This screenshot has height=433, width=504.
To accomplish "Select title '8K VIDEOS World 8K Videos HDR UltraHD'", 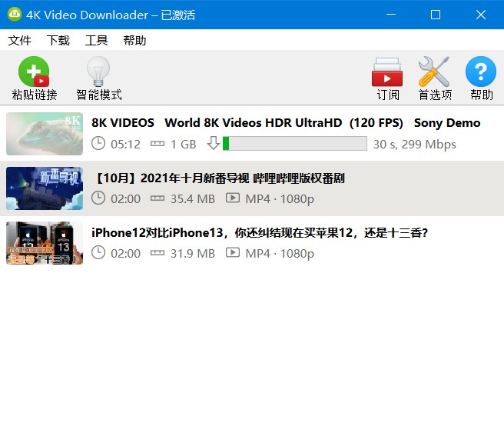I will 217,123.
